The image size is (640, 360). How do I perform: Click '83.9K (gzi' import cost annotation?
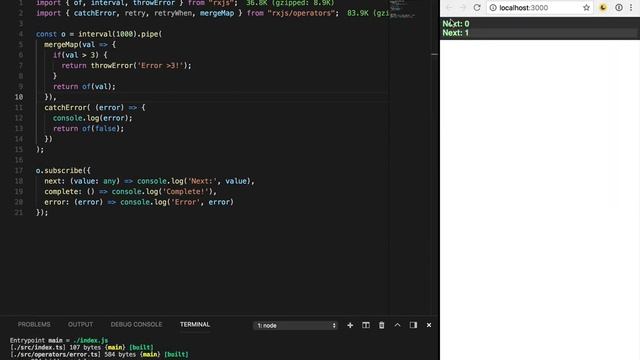pyautogui.click(x=368, y=13)
